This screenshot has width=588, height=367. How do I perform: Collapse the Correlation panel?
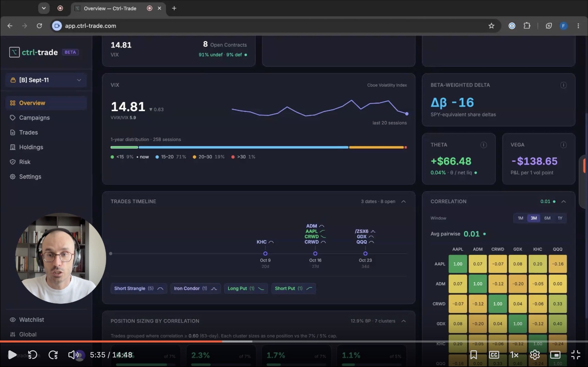pyautogui.click(x=563, y=201)
